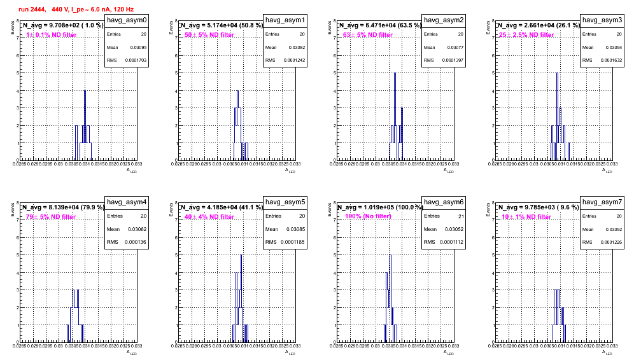Click the Events y-axis title of havg_asym3
This screenshot has width=634, height=364.
click(487, 27)
